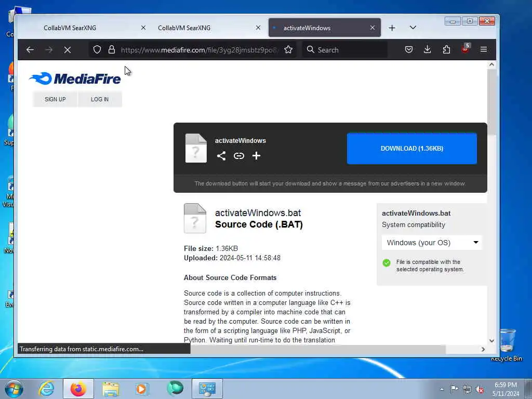The width and height of the screenshot is (532, 399).
Task: Click the vertical scrollbar down arrow
Action: pos(491,341)
